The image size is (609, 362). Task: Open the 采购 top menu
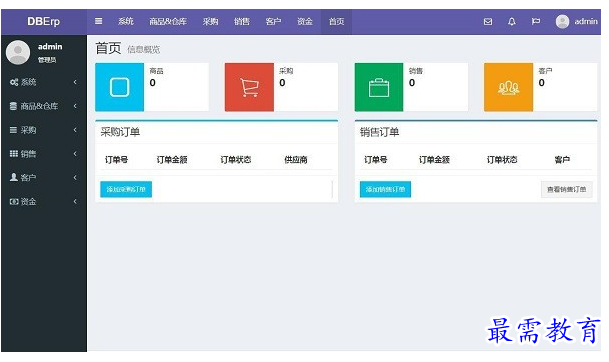tap(211, 21)
